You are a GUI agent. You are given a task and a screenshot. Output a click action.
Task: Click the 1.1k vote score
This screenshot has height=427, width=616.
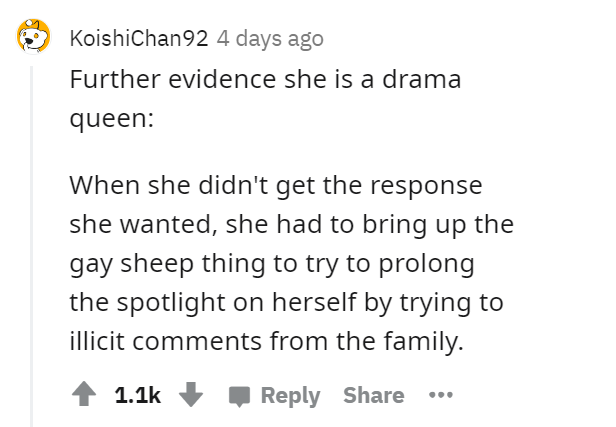click(138, 395)
